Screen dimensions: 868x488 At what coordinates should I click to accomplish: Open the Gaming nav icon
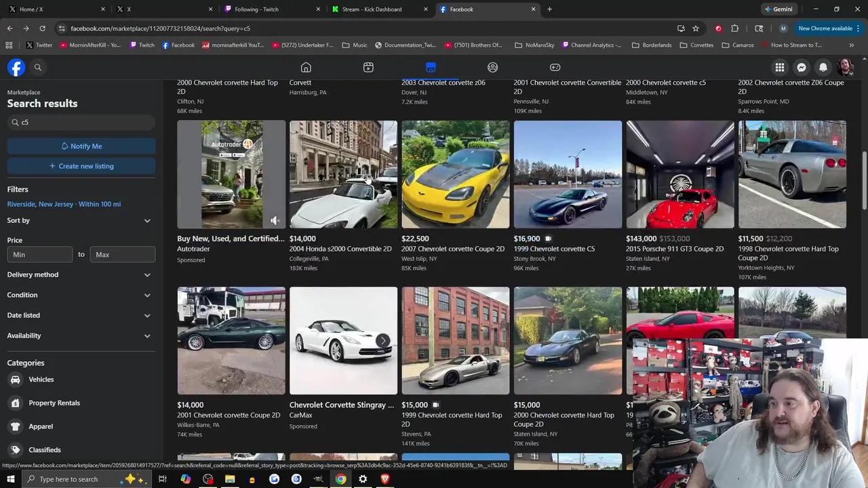pyautogui.click(x=555, y=67)
